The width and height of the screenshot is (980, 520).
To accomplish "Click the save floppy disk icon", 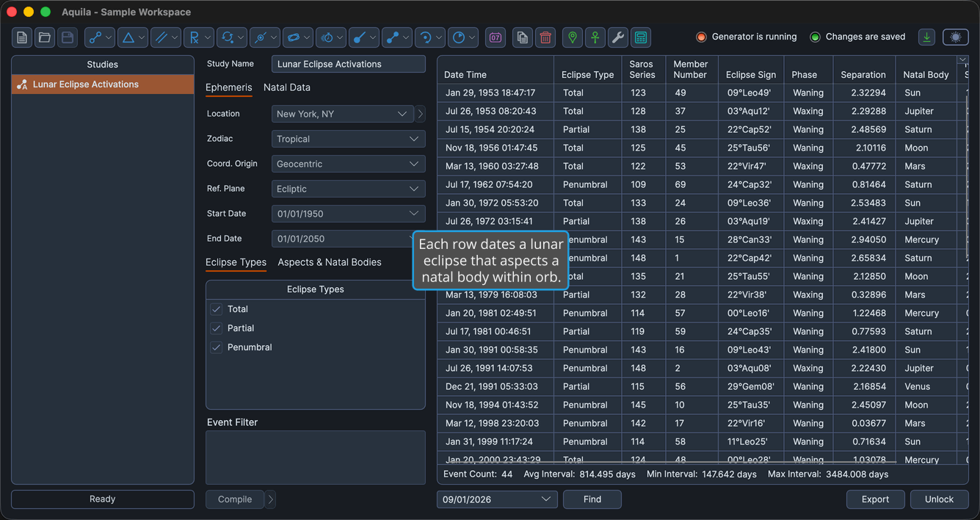I will pyautogui.click(x=68, y=37).
